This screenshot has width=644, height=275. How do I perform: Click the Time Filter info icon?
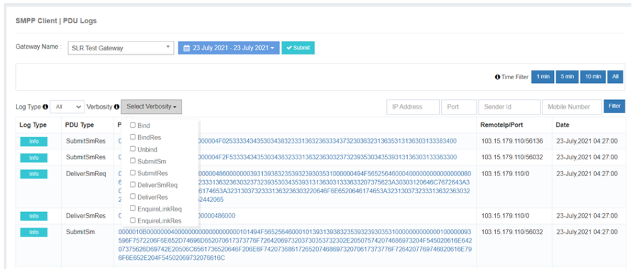click(497, 77)
